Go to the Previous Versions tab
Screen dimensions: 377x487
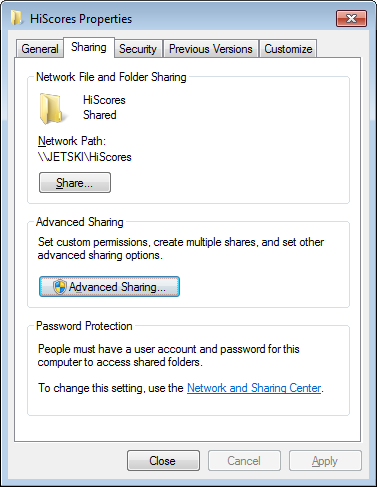click(211, 49)
